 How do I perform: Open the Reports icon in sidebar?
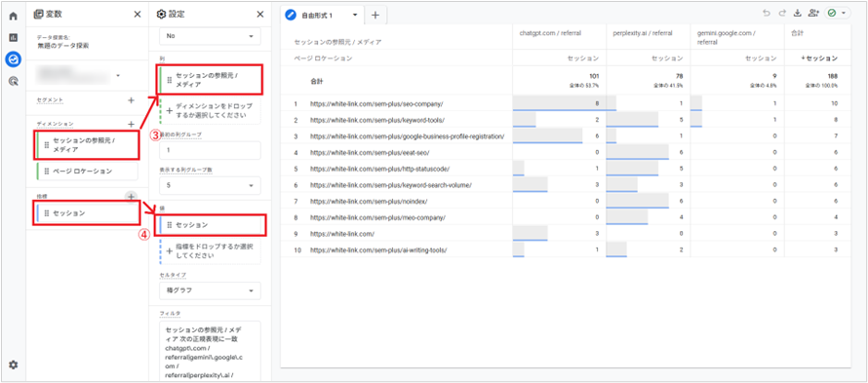pos(14,38)
